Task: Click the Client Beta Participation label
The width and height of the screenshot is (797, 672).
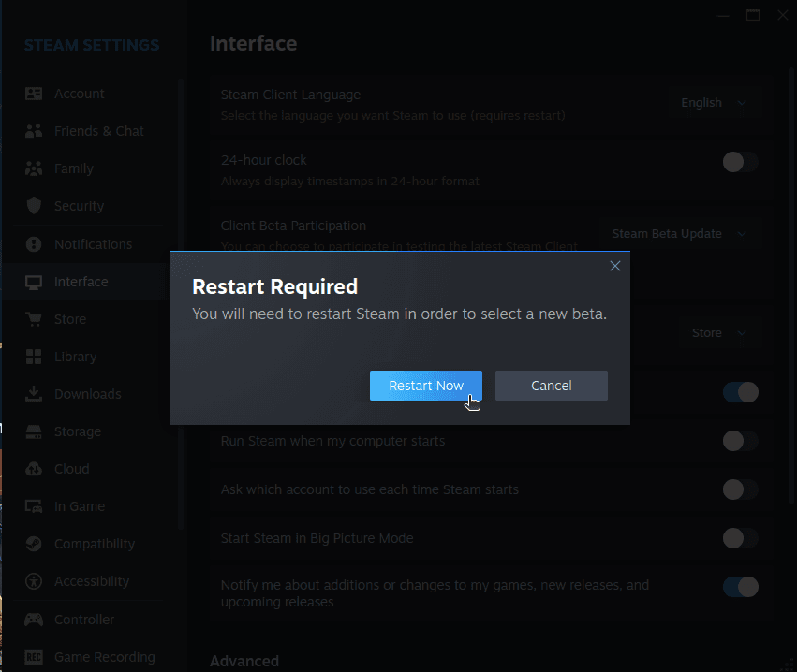Action: pyautogui.click(x=293, y=226)
